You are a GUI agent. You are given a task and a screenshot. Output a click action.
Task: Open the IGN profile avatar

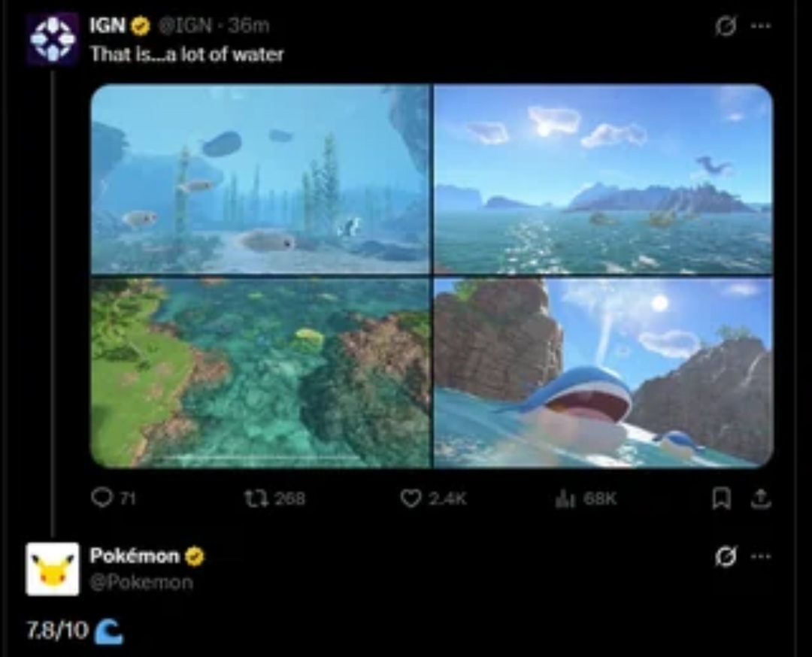[52, 39]
